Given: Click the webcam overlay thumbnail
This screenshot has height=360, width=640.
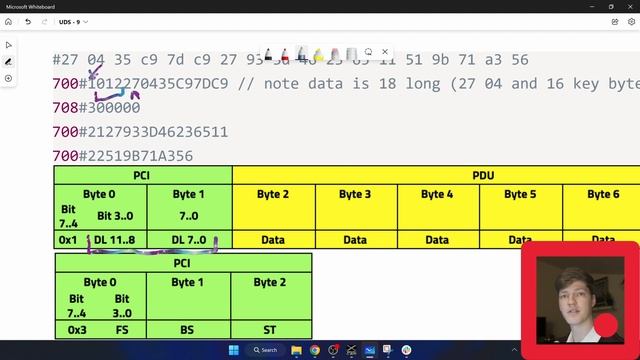Looking at the screenshot, I should pos(580,300).
